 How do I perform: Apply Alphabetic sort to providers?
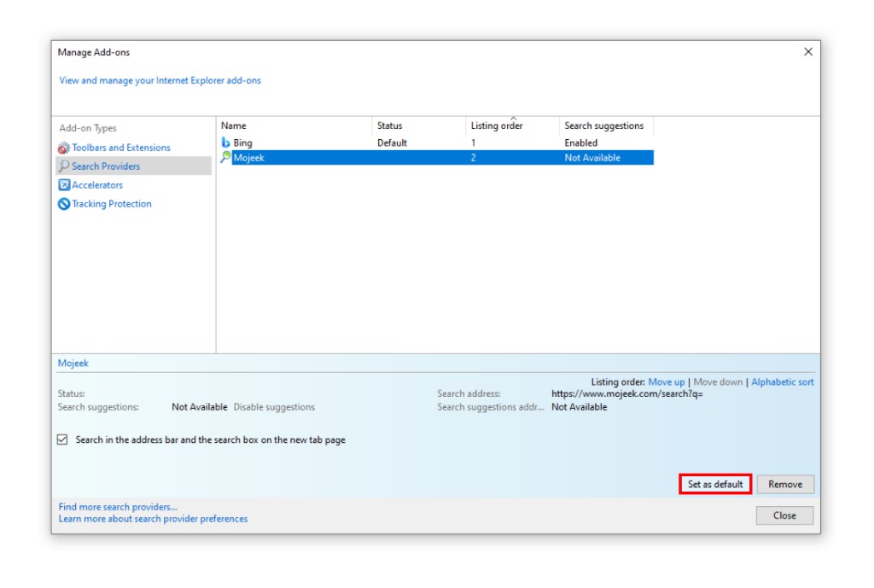click(783, 382)
